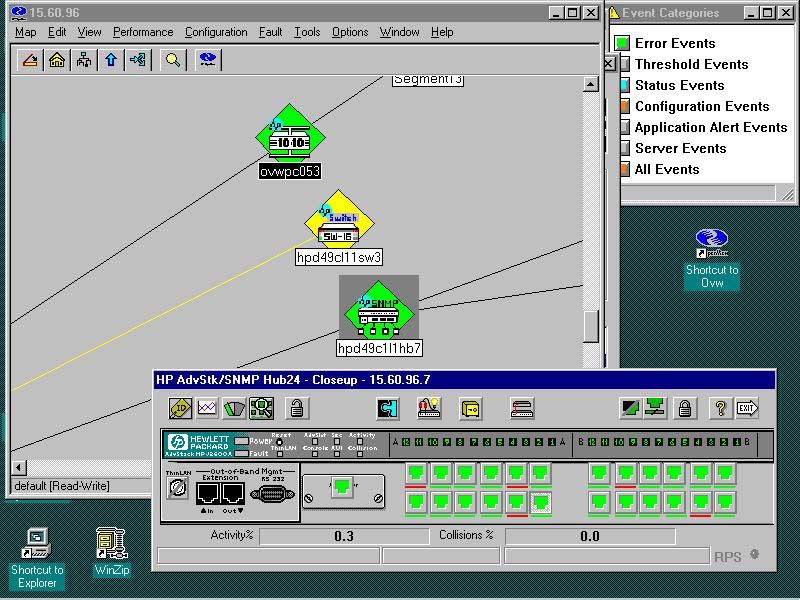Open the Performance menu
This screenshot has width=800, height=600.
pyautogui.click(x=143, y=32)
